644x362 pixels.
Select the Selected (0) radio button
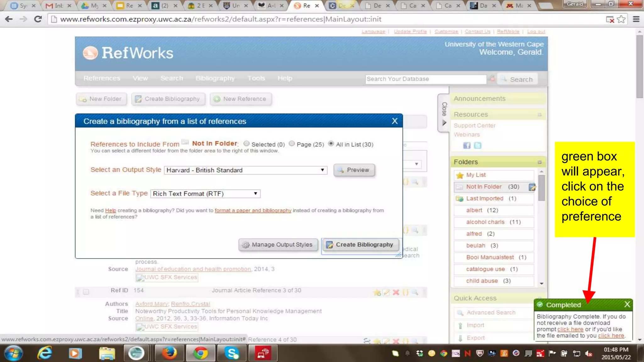[247, 144]
